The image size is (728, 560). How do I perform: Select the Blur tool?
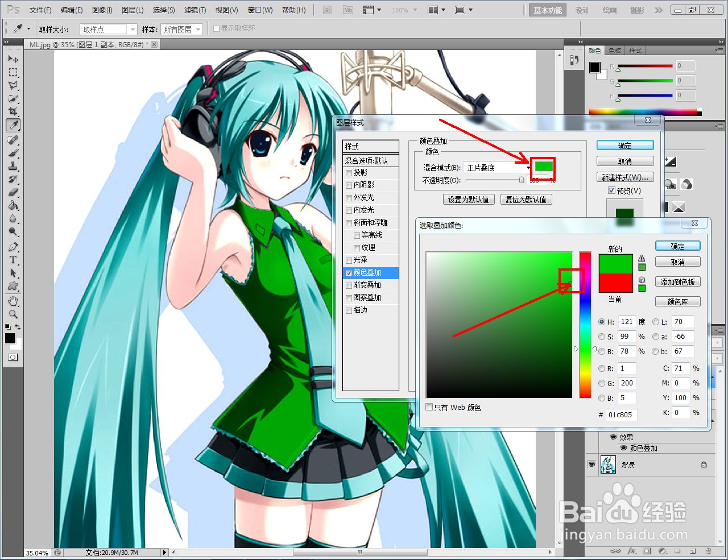coord(13,218)
